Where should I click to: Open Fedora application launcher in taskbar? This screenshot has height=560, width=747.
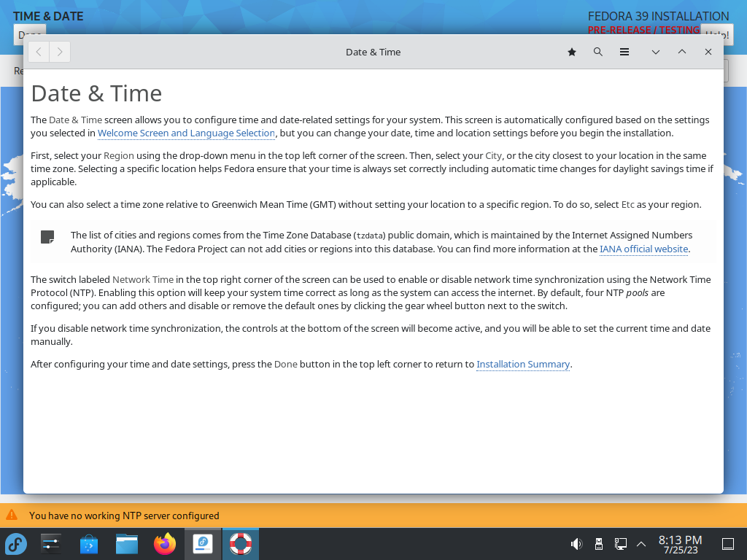[16, 544]
